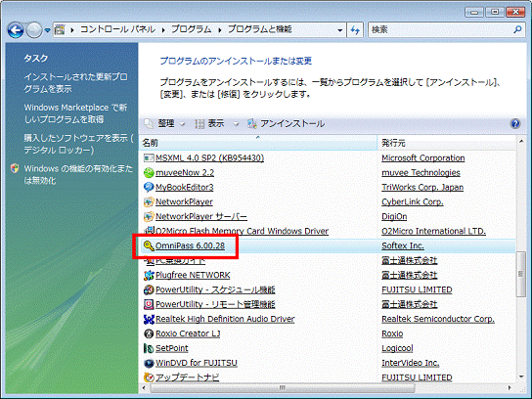Click the Roxio Creator LJ disc icon
Viewport: 532px width, 399px height.
point(149,333)
